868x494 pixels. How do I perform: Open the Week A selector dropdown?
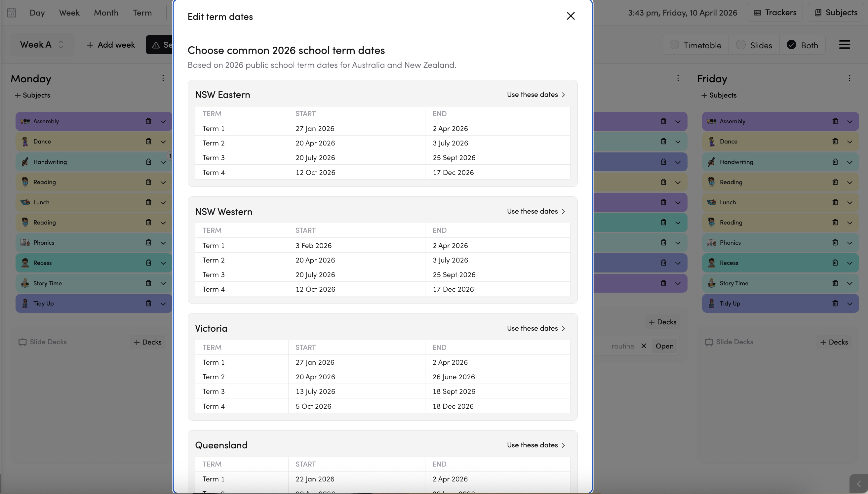pos(42,44)
